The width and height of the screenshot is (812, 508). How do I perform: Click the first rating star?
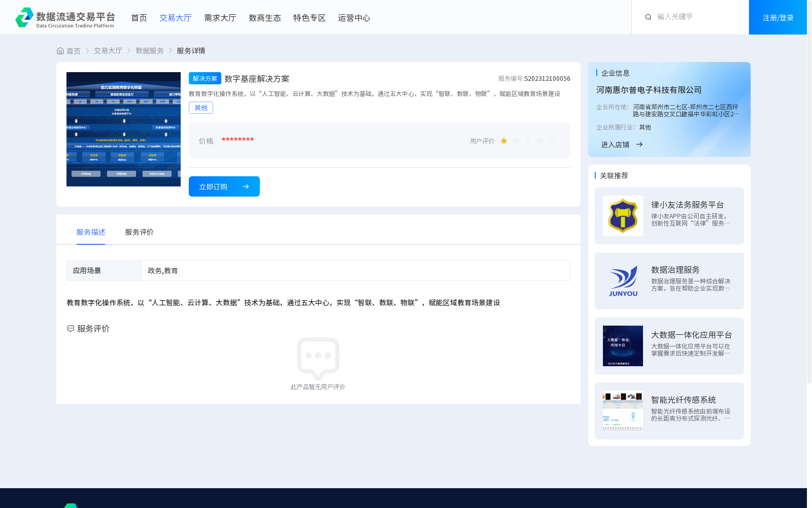tap(504, 141)
